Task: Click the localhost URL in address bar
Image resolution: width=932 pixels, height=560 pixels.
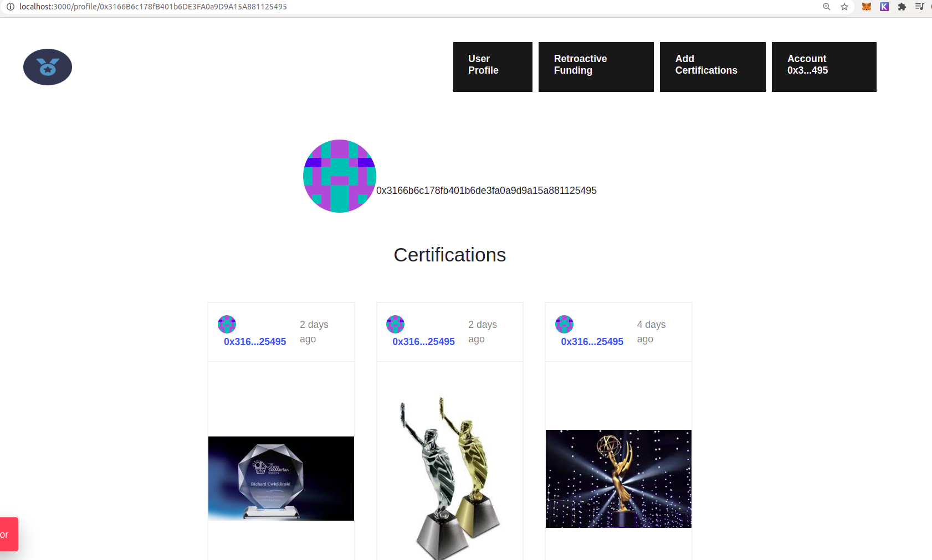Action: point(153,7)
